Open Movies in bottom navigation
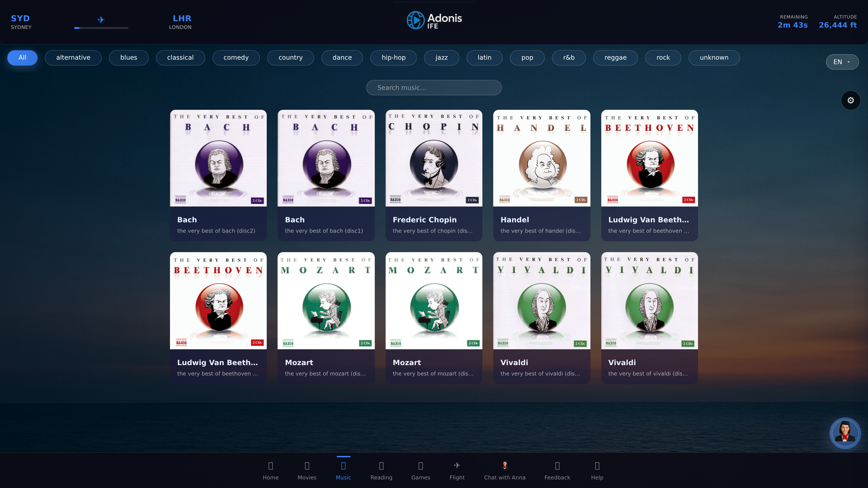This screenshot has height=488, width=868. (x=307, y=470)
